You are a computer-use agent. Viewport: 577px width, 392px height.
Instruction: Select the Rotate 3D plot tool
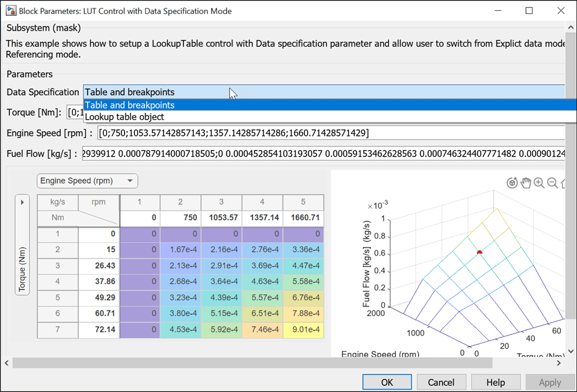pos(512,183)
